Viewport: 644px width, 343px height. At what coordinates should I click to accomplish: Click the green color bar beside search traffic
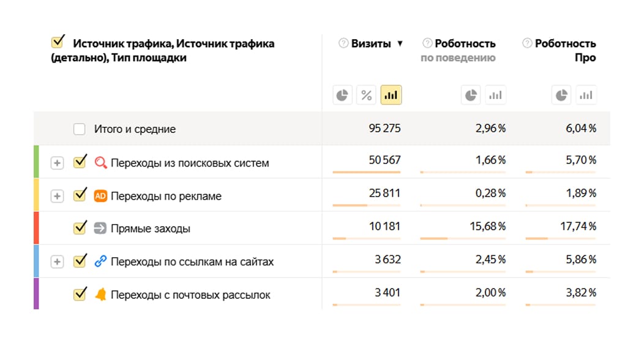click(36, 162)
